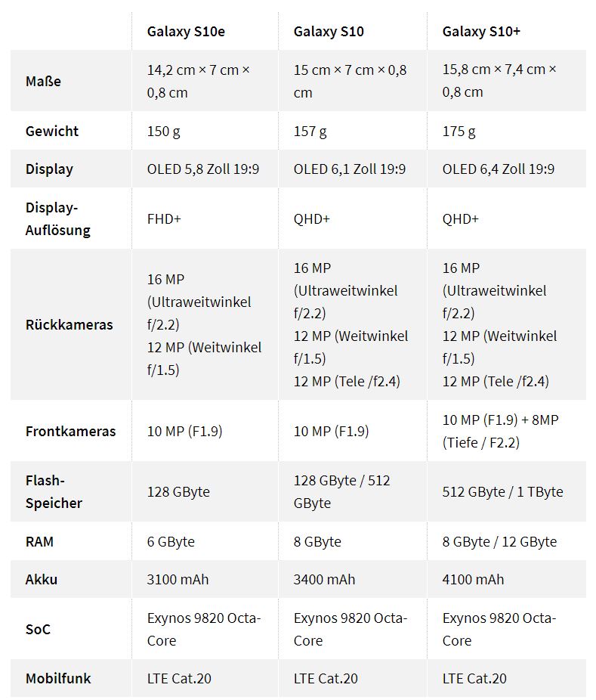Click the Galaxy S10 column header
Screen dimensions: 596x700
pyautogui.click(x=329, y=31)
